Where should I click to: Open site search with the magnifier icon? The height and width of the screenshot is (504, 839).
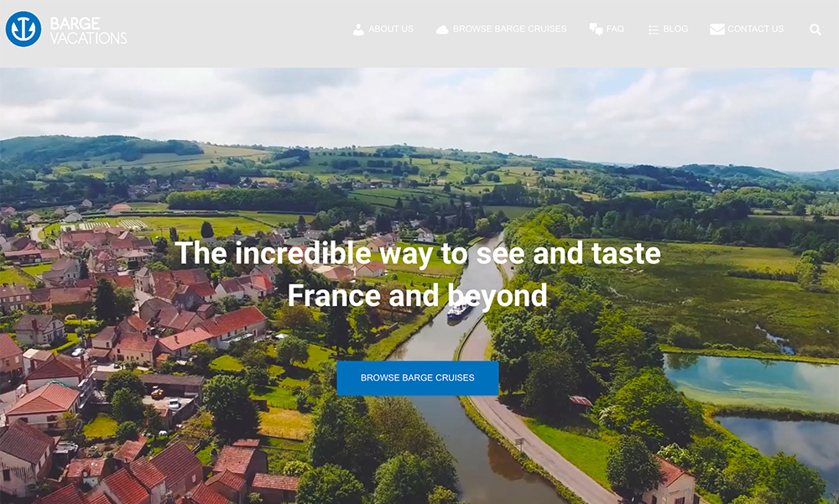pos(815,29)
